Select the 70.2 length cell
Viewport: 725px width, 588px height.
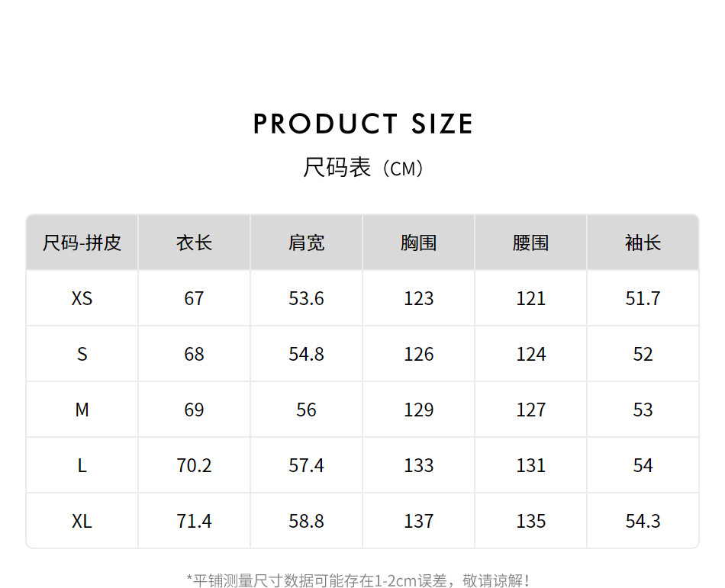[x=194, y=465]
